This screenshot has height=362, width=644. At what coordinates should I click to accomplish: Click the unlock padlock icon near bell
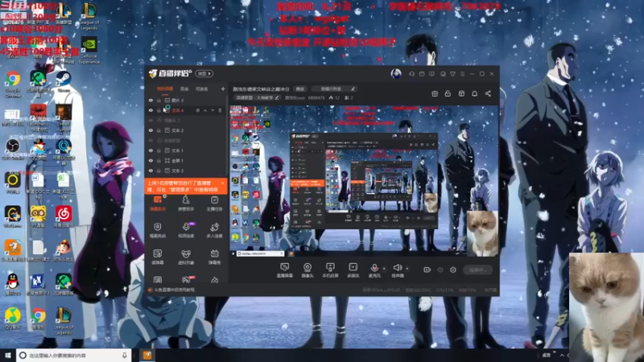[448, 93]
